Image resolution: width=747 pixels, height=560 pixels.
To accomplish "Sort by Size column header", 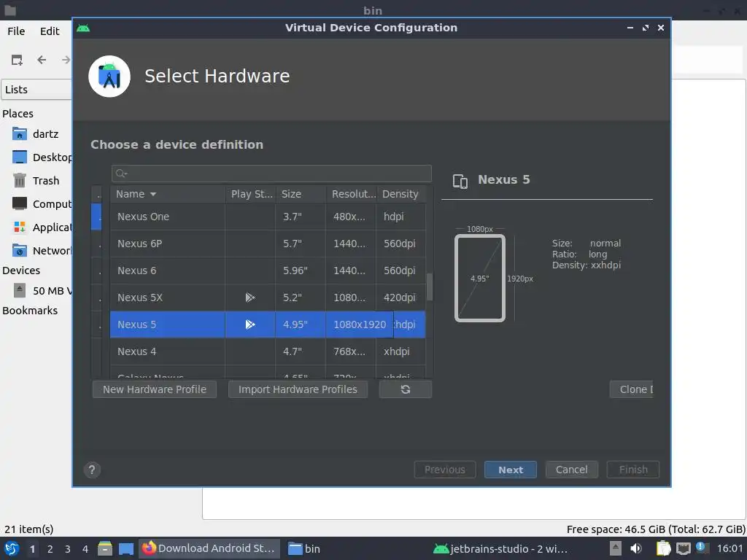I will (301, 194).
